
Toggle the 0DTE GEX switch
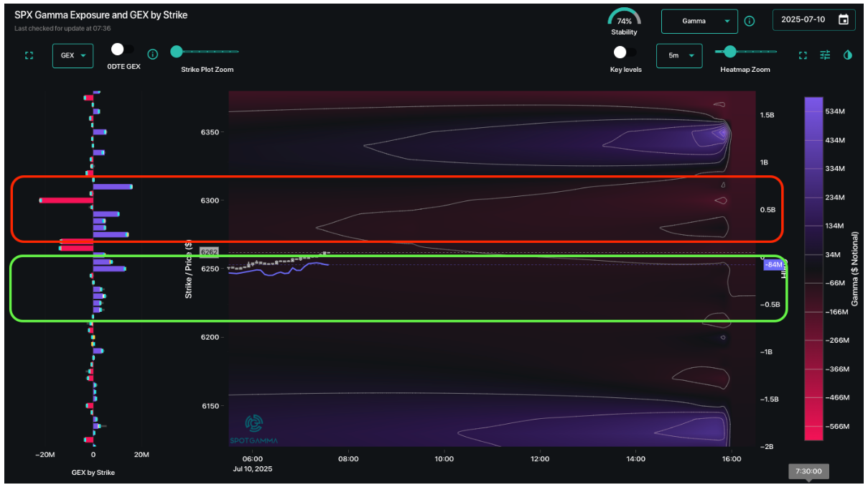[x=122, y=50]
